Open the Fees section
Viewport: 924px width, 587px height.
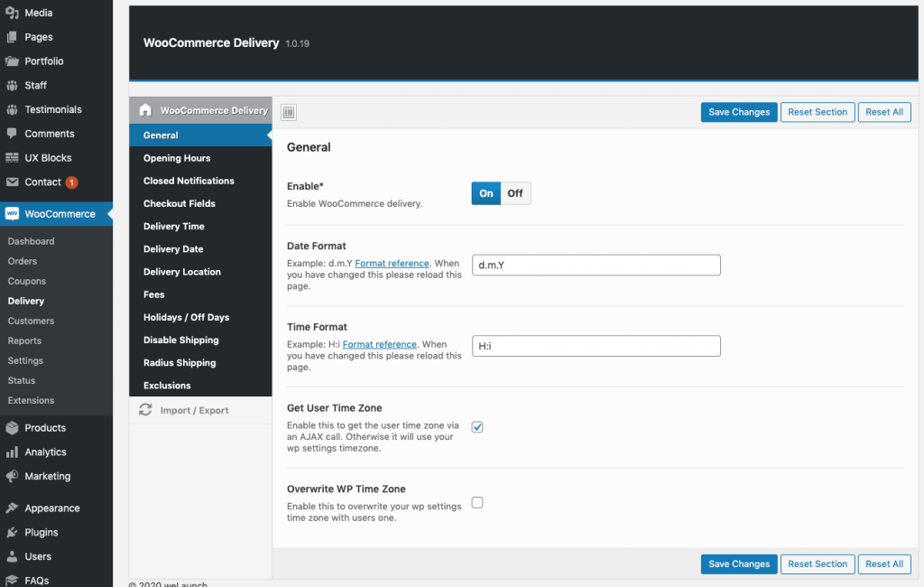200,294
